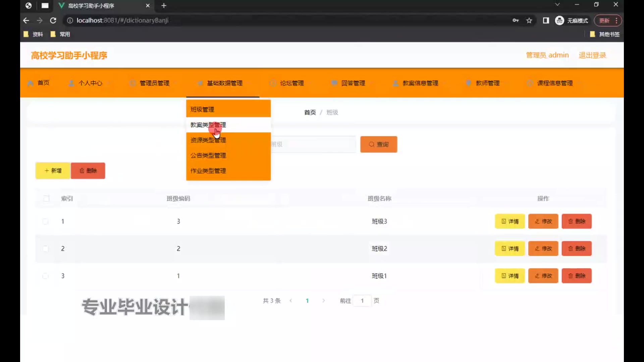Click the browser reload icon

coord(53,20)
